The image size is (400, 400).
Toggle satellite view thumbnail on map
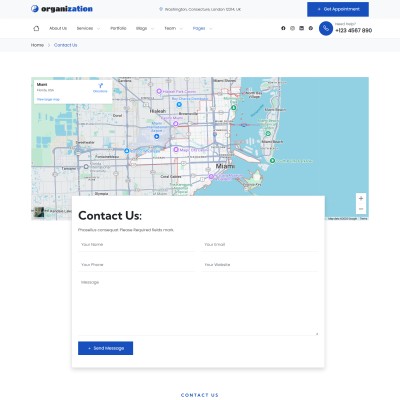(39, 212)
